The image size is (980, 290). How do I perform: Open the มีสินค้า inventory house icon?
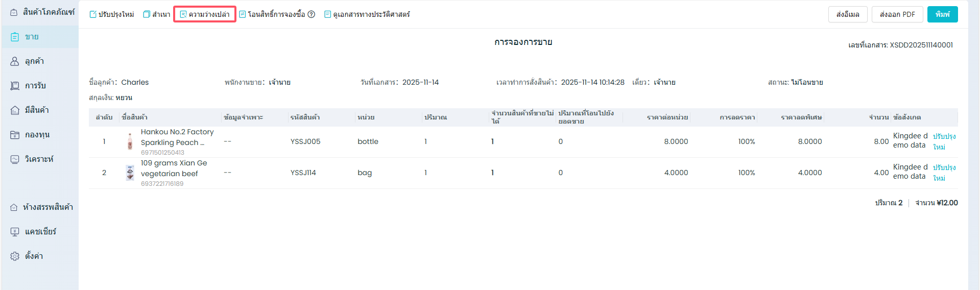[15, 110]
